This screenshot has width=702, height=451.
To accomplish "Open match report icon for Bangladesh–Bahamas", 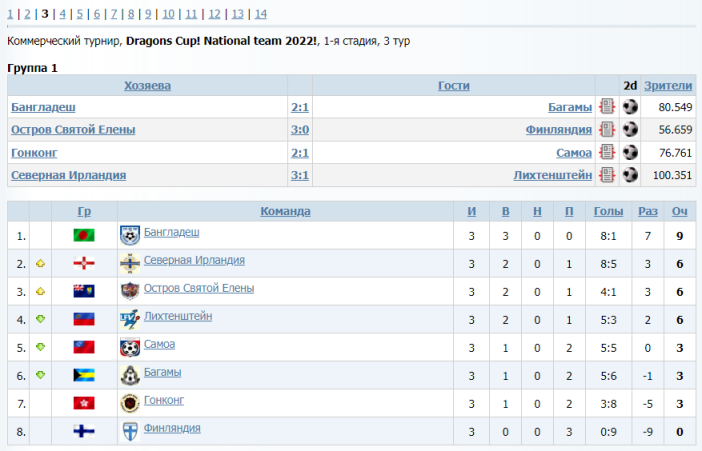I will pyautogui.click(x=607, y=107).
